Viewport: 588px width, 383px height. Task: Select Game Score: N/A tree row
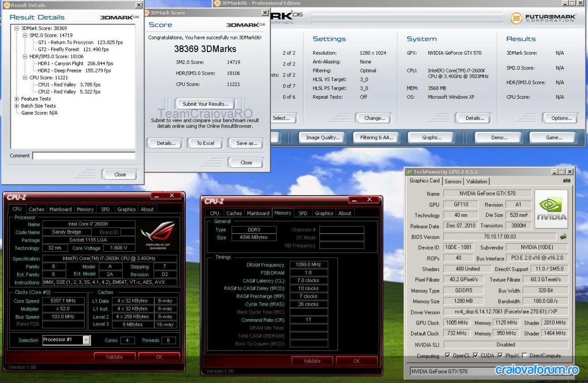tap(39, 113)
